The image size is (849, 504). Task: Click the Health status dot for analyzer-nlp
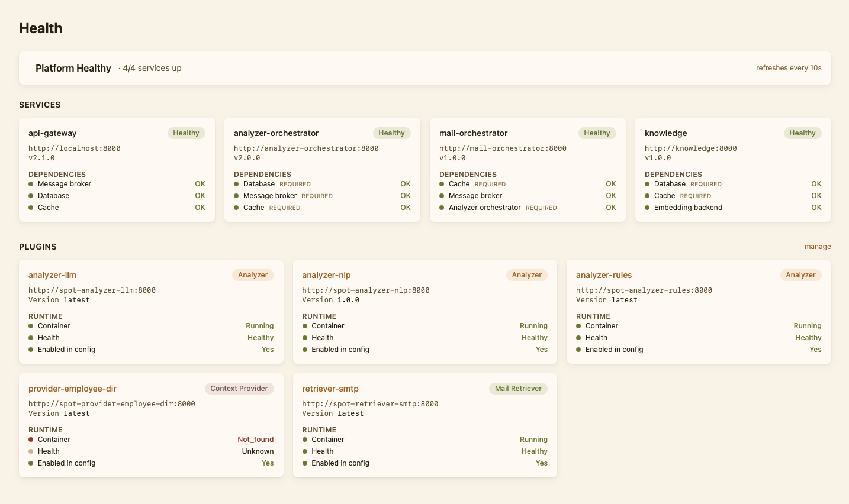(305, 338)
